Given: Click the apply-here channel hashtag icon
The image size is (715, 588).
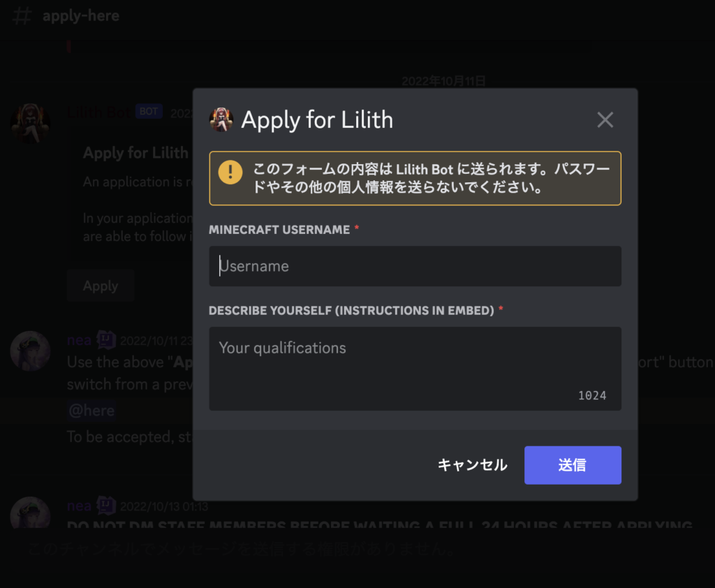Looking at the screenshot, I should tap(22, 16).
